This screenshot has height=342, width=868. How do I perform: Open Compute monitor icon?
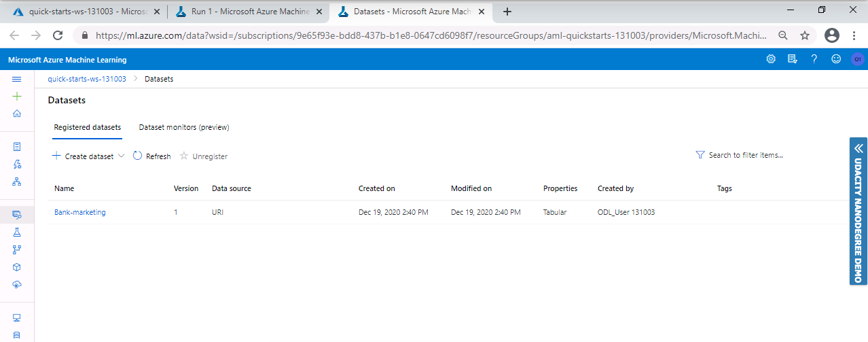(17, 318)
